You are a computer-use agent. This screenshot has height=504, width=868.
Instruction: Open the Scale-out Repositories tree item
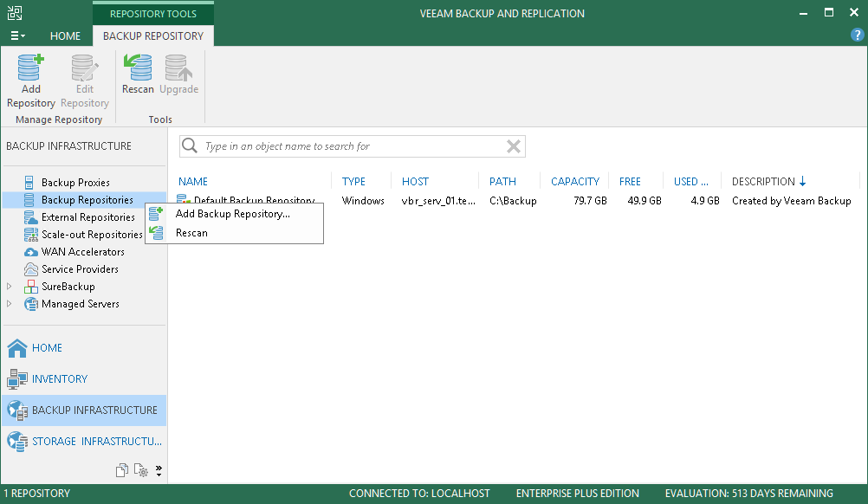[x=92, y=235]
